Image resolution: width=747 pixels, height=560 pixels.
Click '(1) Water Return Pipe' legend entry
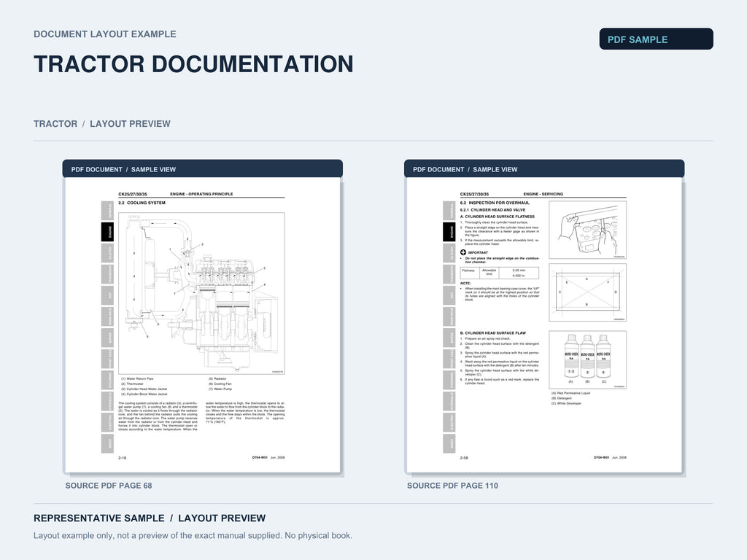tap(137, 378)
